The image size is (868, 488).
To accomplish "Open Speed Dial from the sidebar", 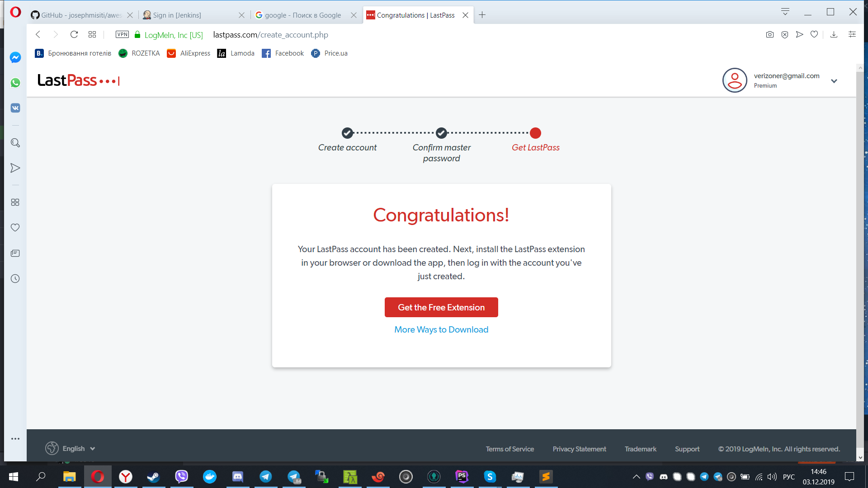I will pyautogui.click(x=15, y=202).
